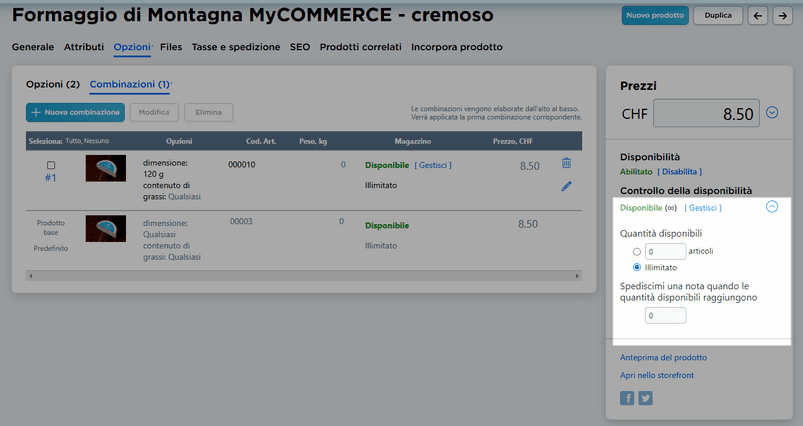Click the Cod. Art. column header

261,141
